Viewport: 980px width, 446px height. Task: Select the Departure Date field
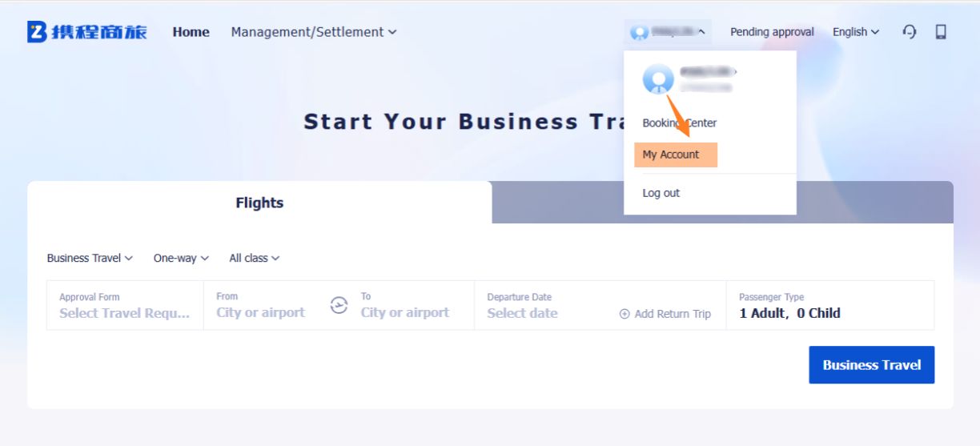tap(523, 312)
